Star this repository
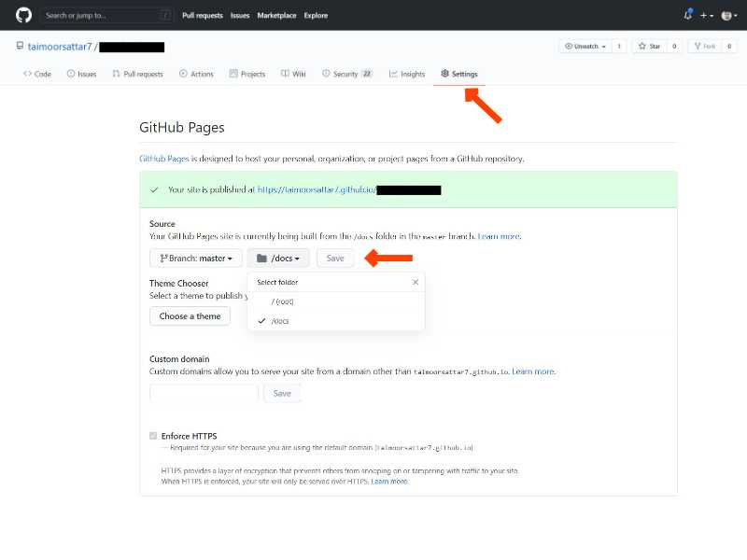The width and height of the screenshot is (747, 560). point(649,46)
